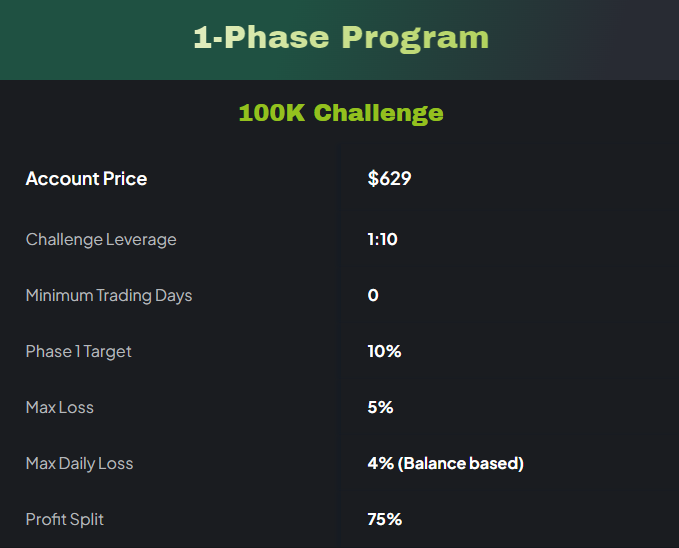Click the Phase 1 Target label
The width and height of the screenshot is (679, 548).
click(x=79, y=352)
